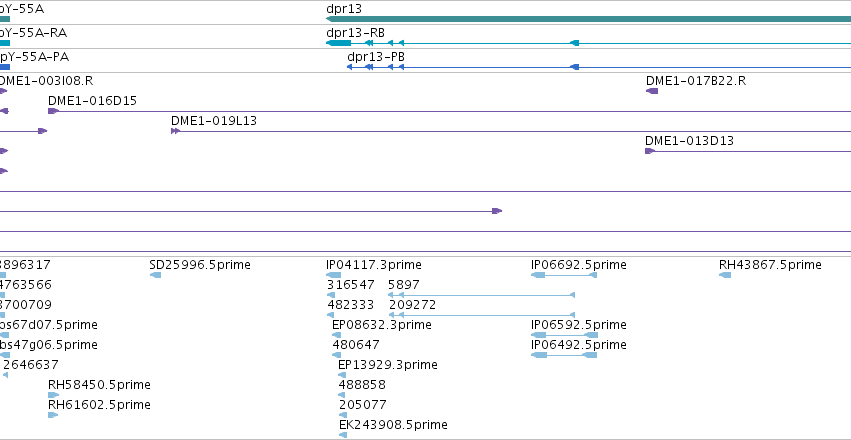Click the IP06492.5prime EST feature
The image size is (851, 440).
coord(564,355)
